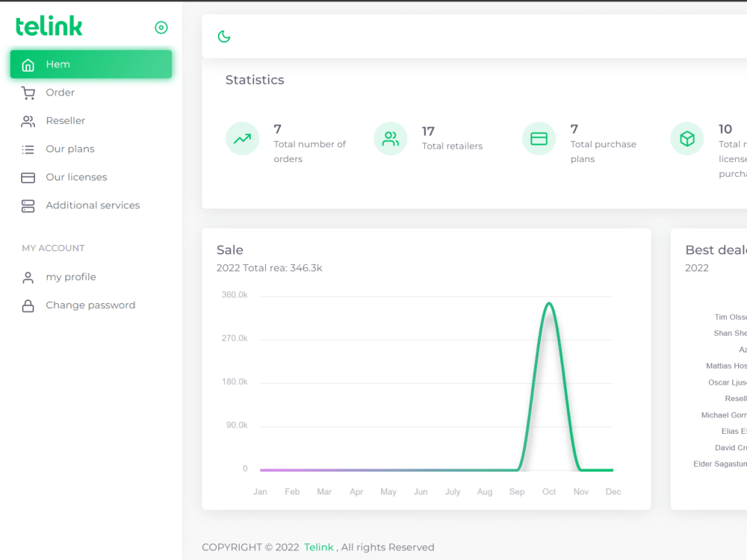The image size is (747, 560).
Task: Go to Our licenses page
Action: [x=91, y=177]
